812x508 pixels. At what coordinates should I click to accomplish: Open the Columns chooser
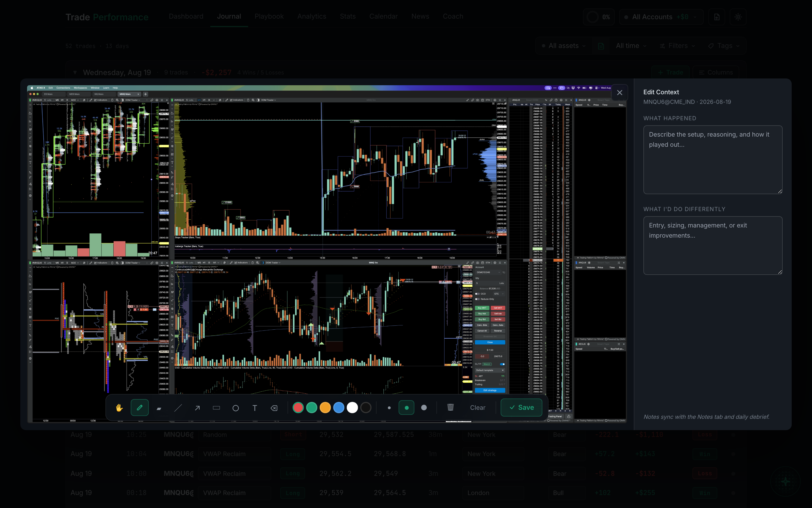tap(716, 73)
